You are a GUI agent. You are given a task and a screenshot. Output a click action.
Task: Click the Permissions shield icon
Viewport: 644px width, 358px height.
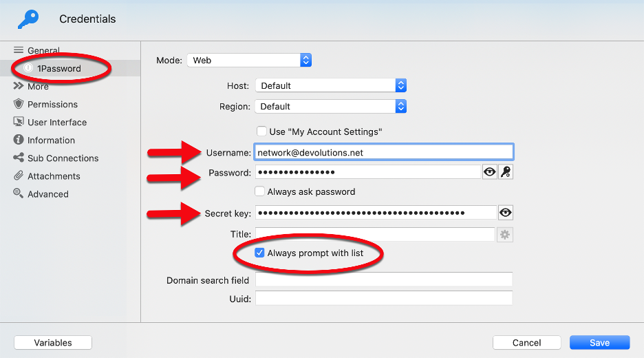(x=19, y=103)
